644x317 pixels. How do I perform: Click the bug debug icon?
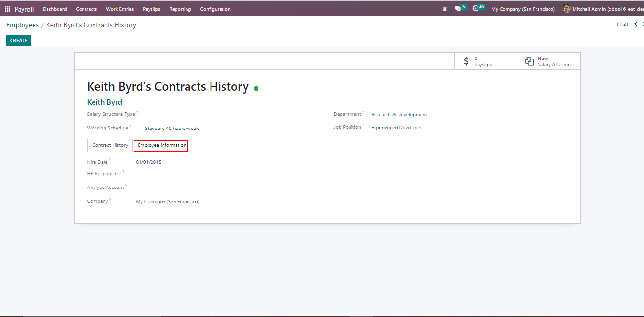pyautogui.click(x=445, y=9)
